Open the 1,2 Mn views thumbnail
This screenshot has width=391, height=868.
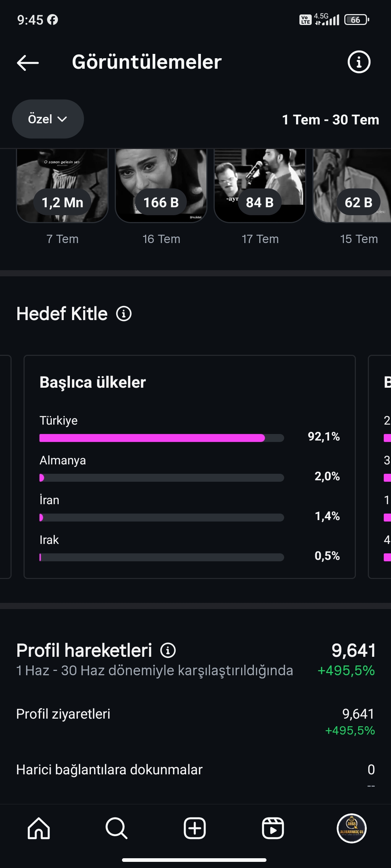point(62,186)
